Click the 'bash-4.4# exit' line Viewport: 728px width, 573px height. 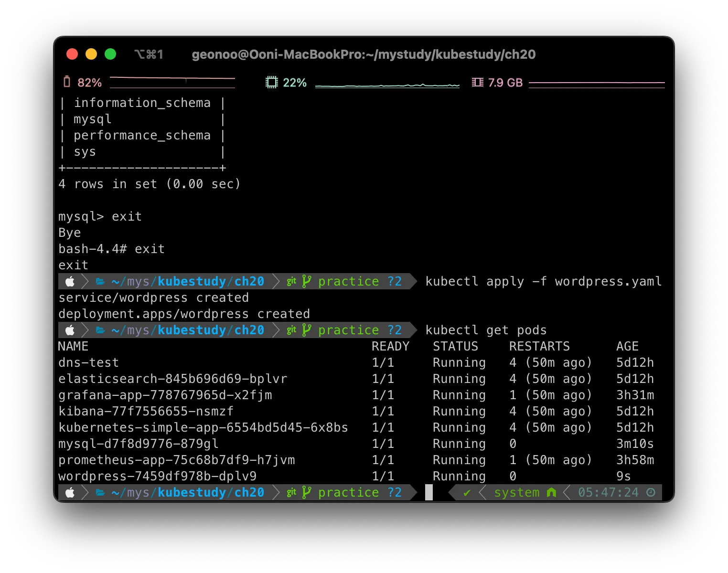coord(112,249)
